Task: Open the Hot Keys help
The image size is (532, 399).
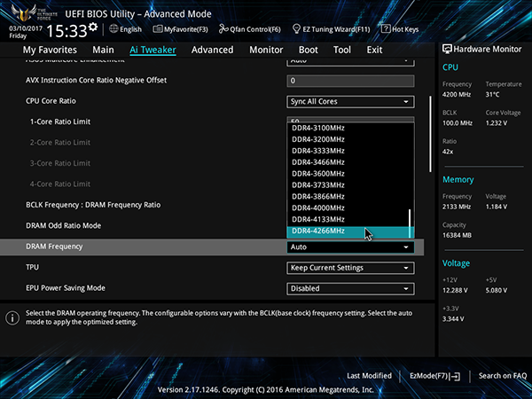Action: pos(400,29)
